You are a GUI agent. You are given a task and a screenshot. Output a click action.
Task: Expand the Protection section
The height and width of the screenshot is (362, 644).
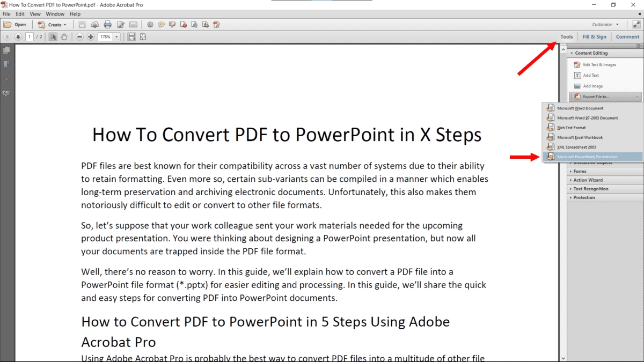(605, 197)
